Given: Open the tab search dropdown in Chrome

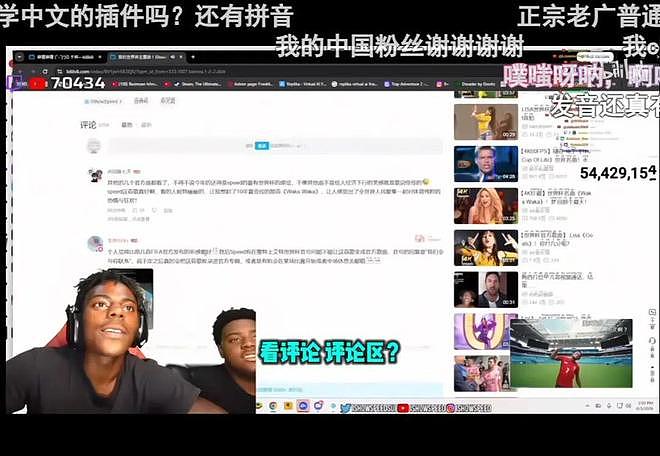Looking at the screenshot, I should coord(20,57).
